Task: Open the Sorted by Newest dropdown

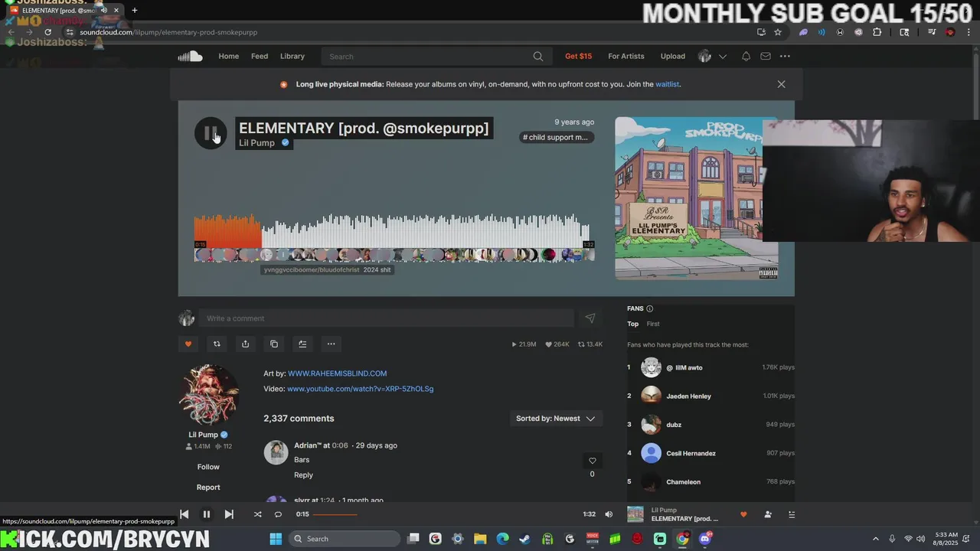Action: point(555,419)
